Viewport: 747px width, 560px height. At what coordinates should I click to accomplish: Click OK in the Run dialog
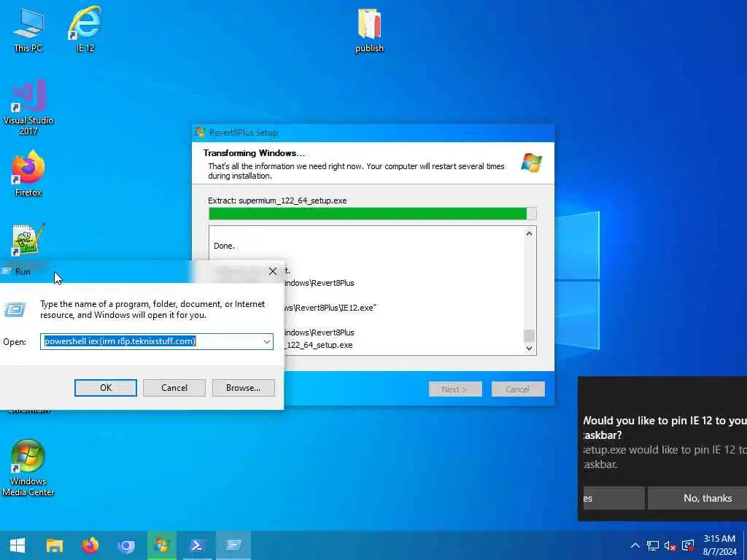[x=106, y=388]
